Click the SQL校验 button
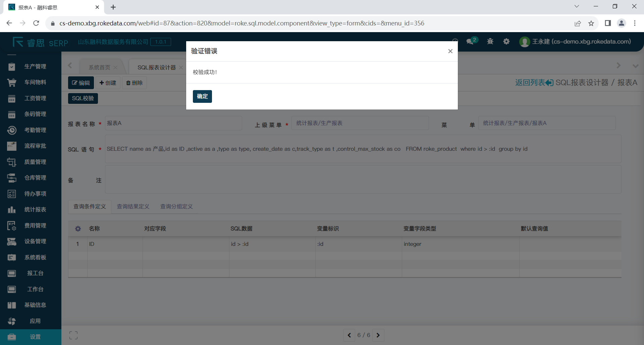644x345 pixels. (x=83, y=98)
